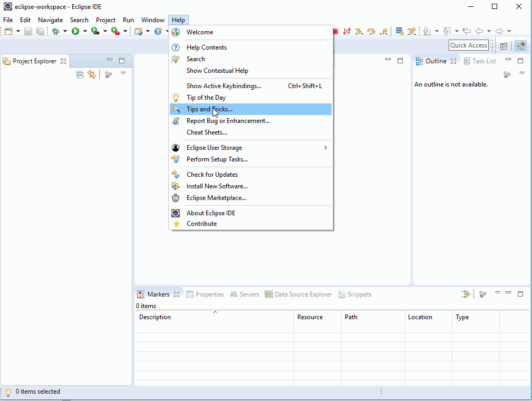Screen dimensions: 532x401
Task: Open Eclipse Marketplace from Help menu
Action: point(251,198)
